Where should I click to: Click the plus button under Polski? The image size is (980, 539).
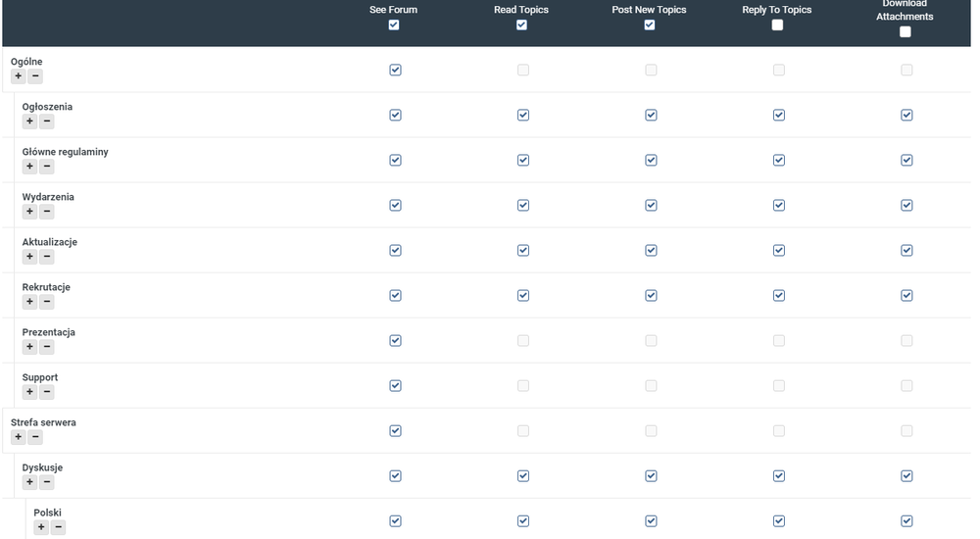pyautogui.click(x=41, y=527)
